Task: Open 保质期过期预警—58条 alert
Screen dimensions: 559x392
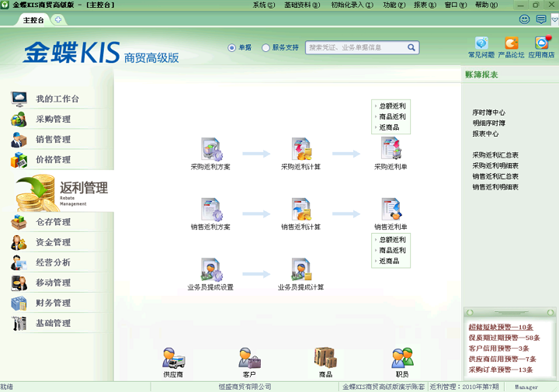Action: click(x=505, y=338)
